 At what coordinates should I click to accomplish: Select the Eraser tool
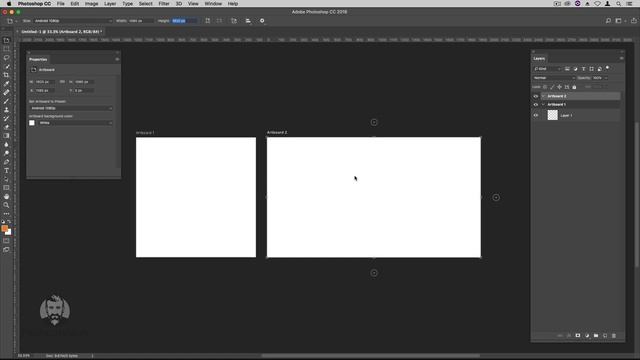pyautogui.click(x=6, y=127)
